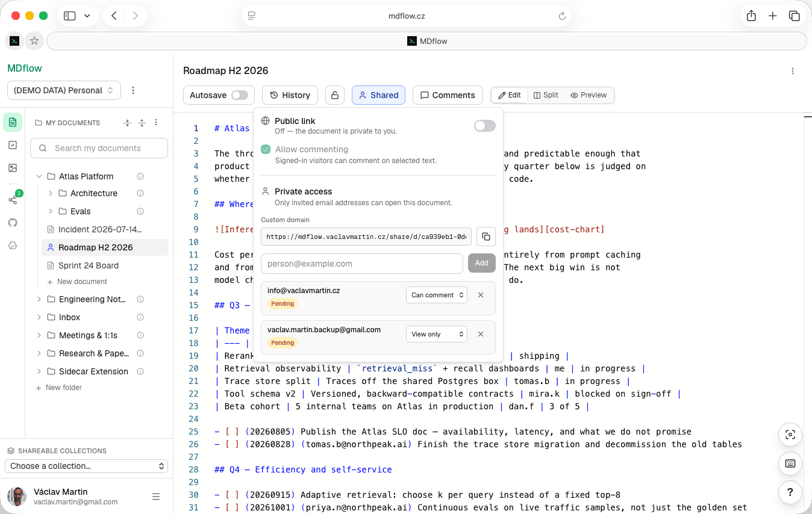The width and height of the screenshot is (812, 514).
Task: Click the Add button for invite email
Action: coord(482,263)
